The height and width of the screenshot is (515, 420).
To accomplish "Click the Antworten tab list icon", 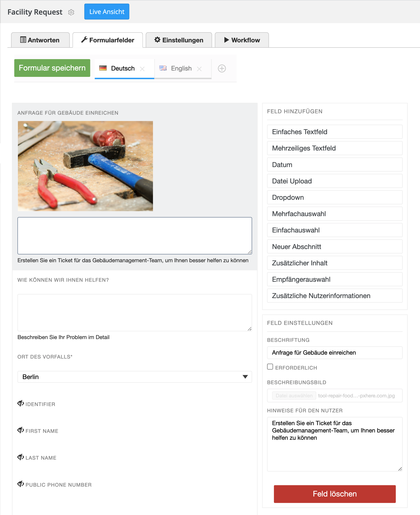I will click(x=23, y=40).
